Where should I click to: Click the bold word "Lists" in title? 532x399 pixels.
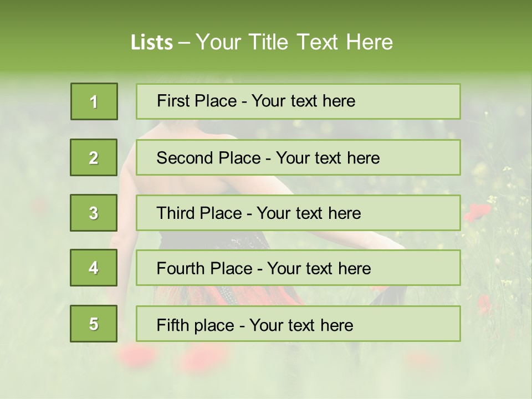point(152,43)
